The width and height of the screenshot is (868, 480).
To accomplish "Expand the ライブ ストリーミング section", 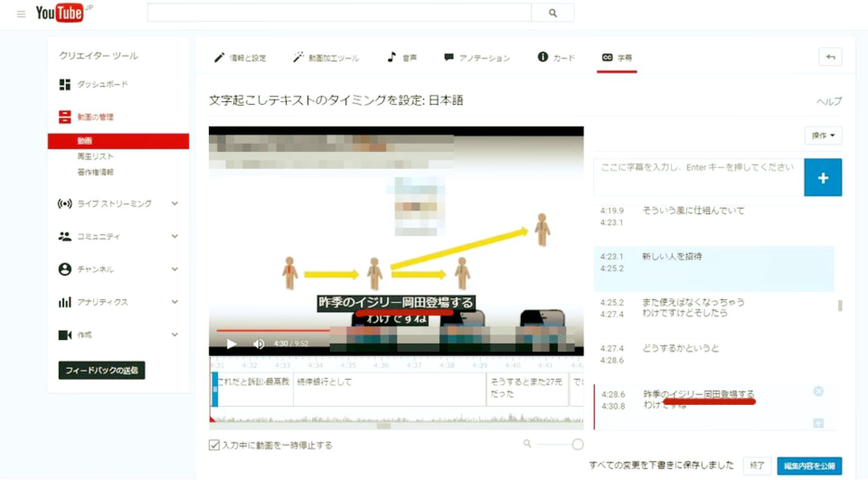I will pos(175,204).
